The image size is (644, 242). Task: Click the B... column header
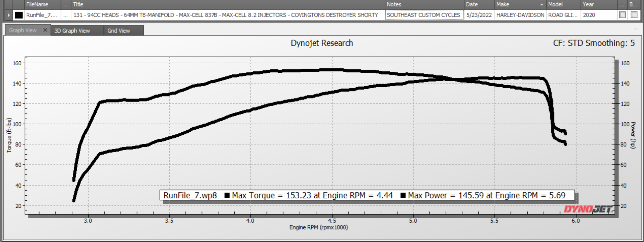633,4
